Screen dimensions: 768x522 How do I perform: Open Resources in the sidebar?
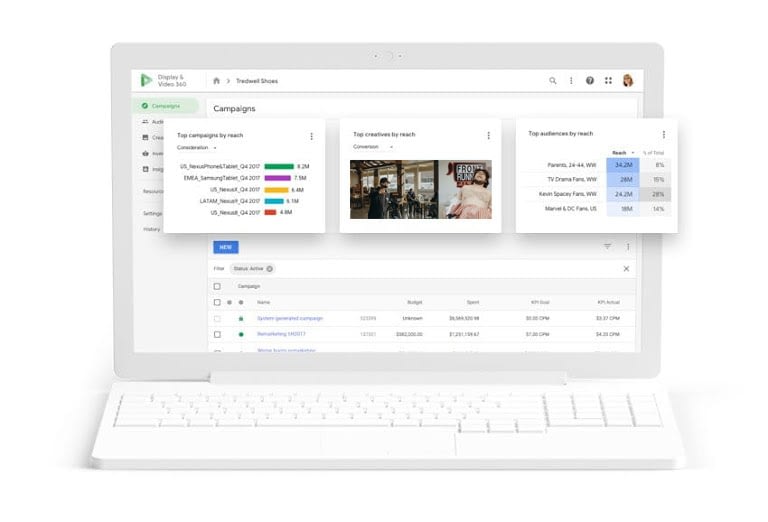[x=153, y=191]
